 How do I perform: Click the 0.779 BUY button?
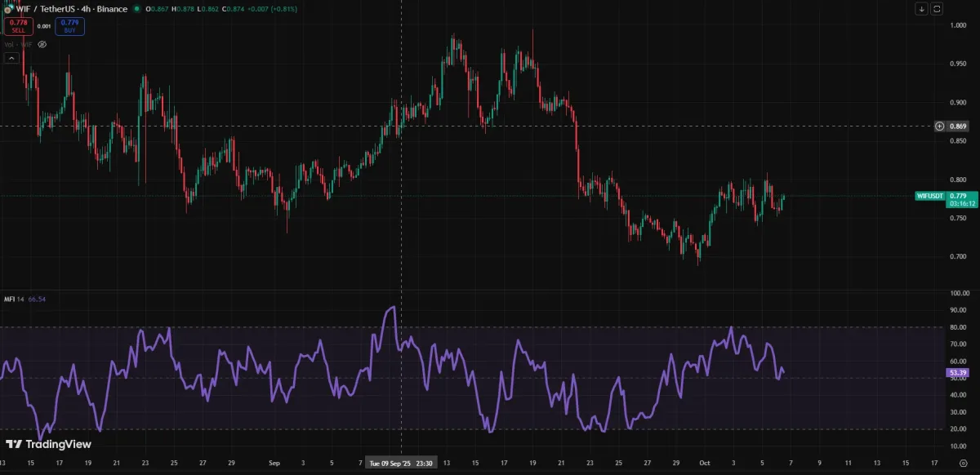click(70, 25)
